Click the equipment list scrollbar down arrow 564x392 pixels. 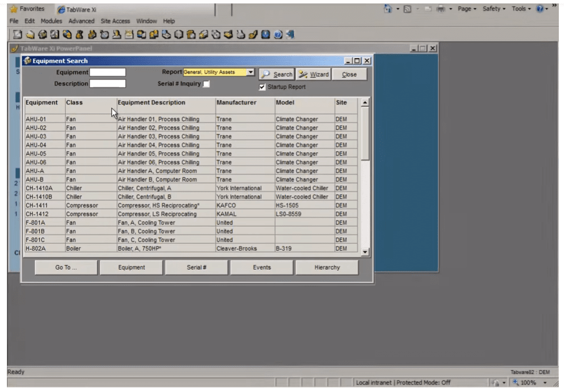[365, 252]
